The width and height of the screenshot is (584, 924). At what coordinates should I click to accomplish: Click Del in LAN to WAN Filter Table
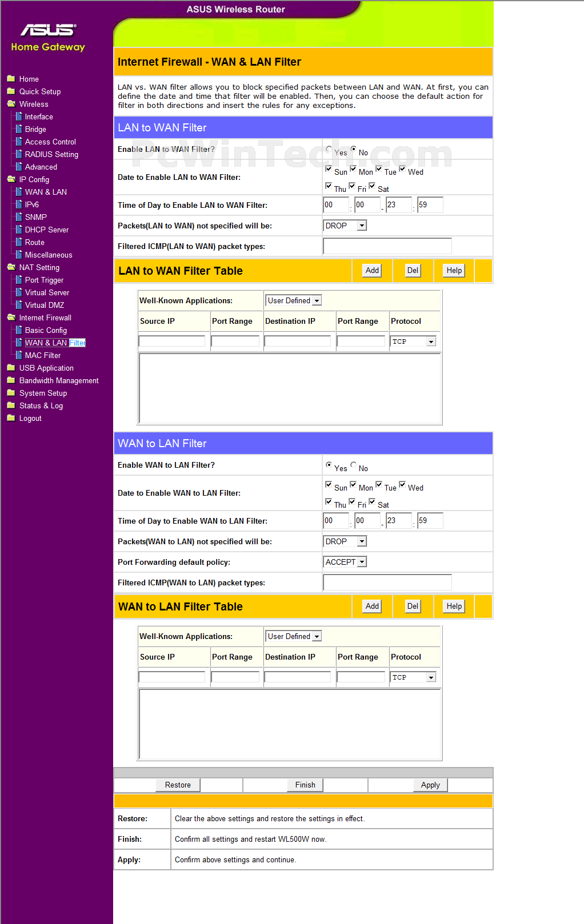pyautogui.click(x=413, y=270)
